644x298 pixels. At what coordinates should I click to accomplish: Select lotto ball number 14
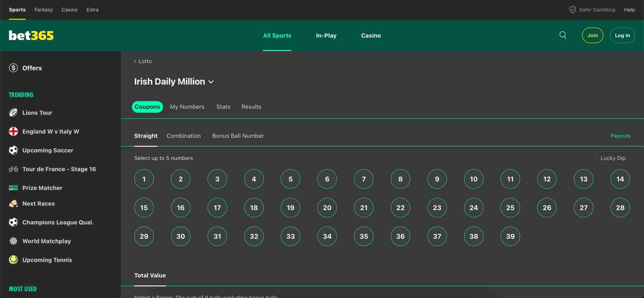point(620,179)
